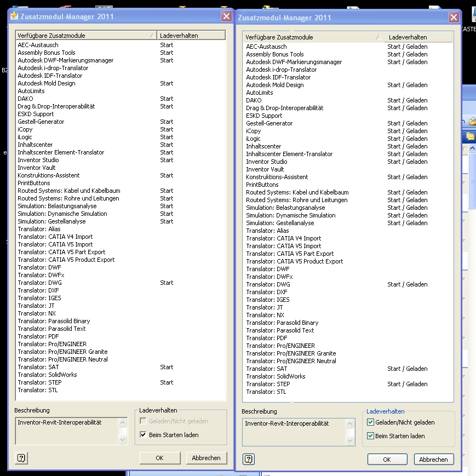Click 'Ladeverhalten' column header in left window
This screenshot has width=476, height=476.
click(x=191, y=35)
